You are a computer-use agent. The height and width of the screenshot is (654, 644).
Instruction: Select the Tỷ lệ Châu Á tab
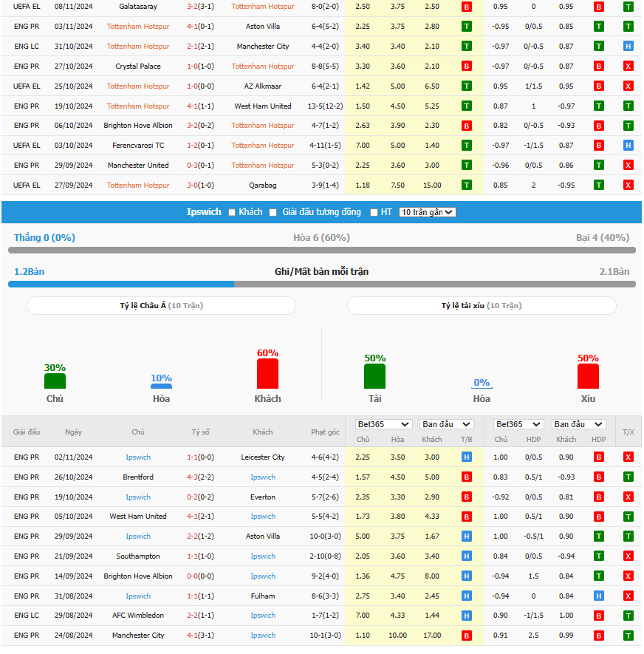161,306
